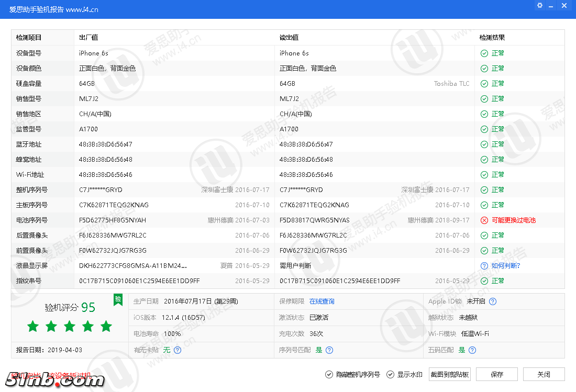Click the red error icon beside 可能更换过电池
Image resolution: width=576 pixels, height=392 pixels.
click(484, 220)
